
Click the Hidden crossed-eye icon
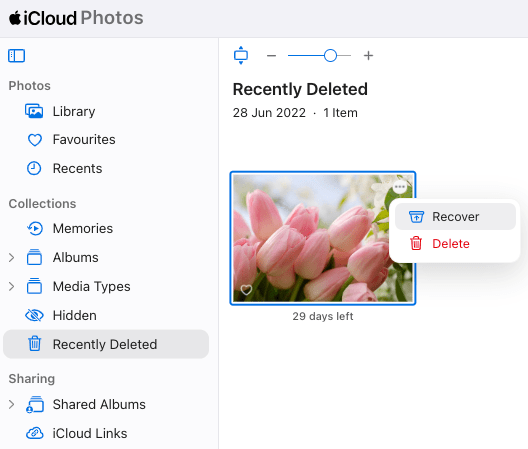click(34, 315)
